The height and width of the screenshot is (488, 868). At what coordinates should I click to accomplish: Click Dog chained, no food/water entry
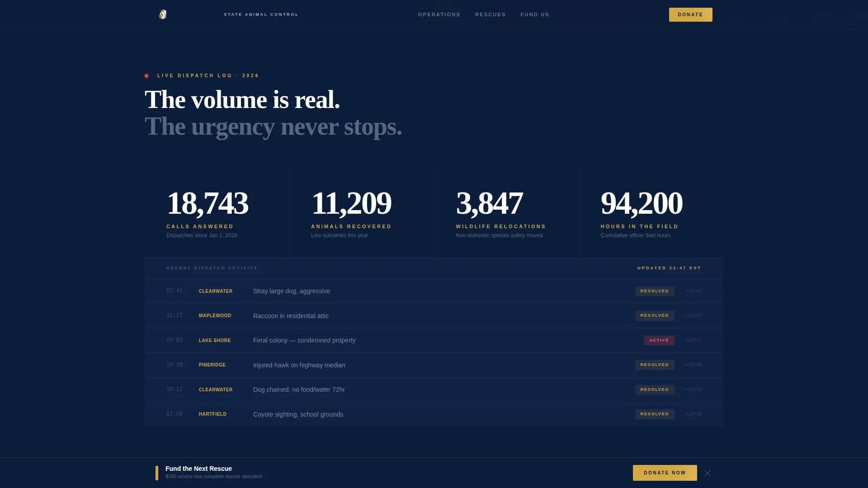pos(299,389)
